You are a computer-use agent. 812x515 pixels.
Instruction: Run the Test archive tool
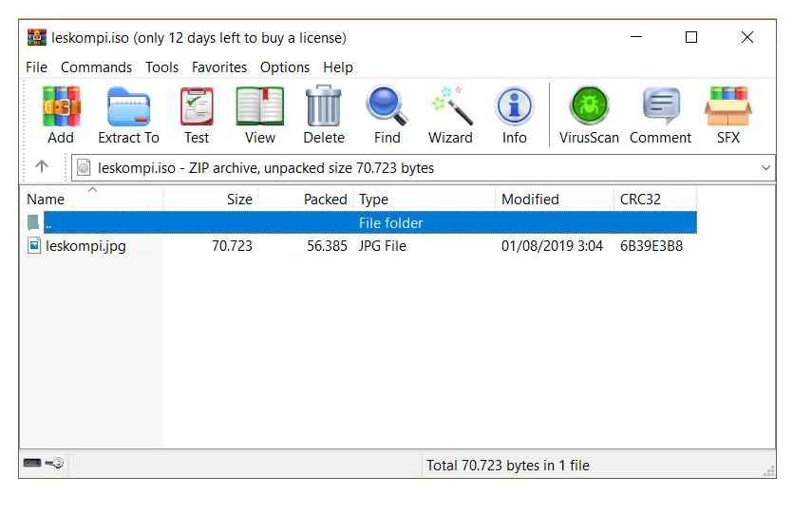click(197, 106)
